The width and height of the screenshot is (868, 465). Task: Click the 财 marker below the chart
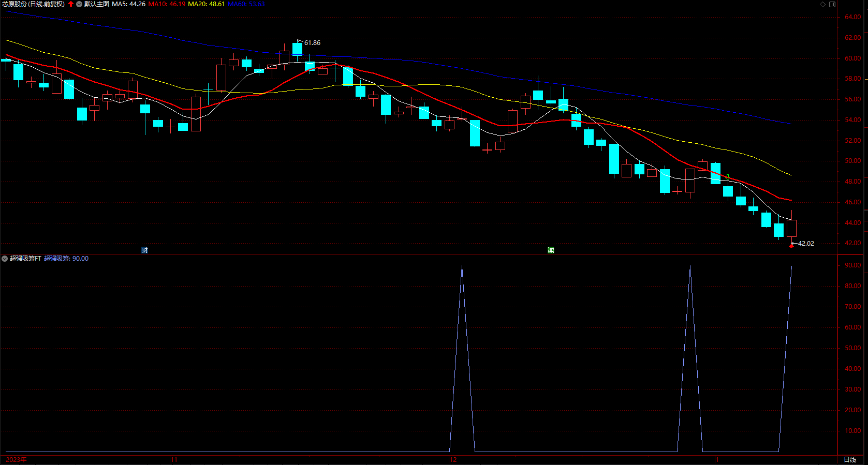[x=144, y=250]
